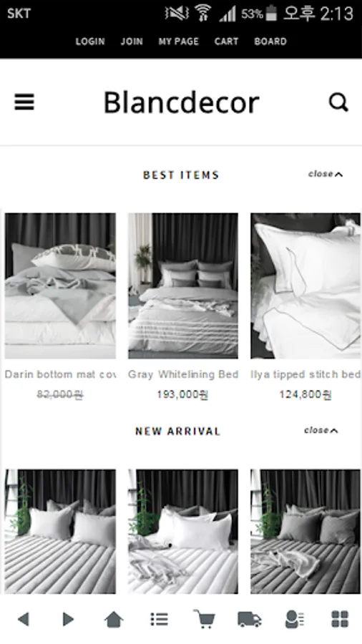
Task: Select JOIN in the top bar
Action: [132, 42]
